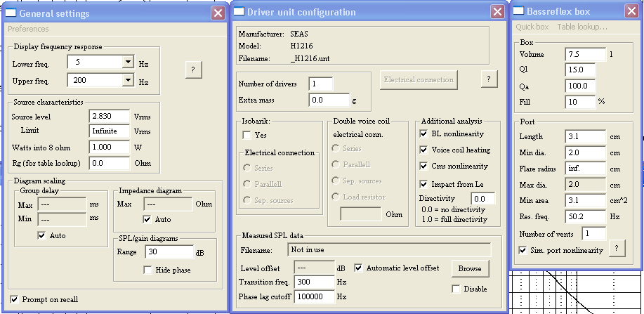This screenshot has height=314, width=644.
Task: Select Sep. sources radio under Double voice coil
Action: click(x=336, y=181)
